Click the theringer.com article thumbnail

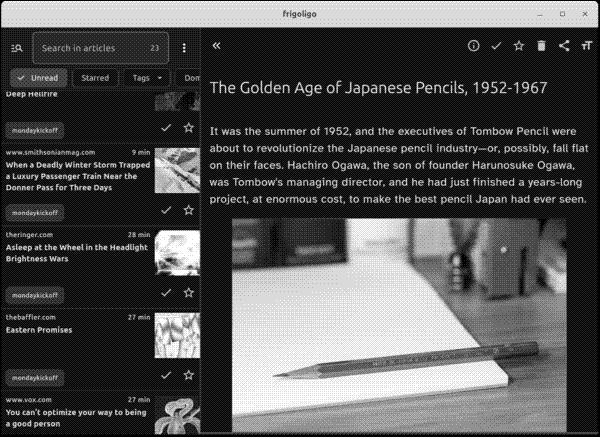coord(177,253)
